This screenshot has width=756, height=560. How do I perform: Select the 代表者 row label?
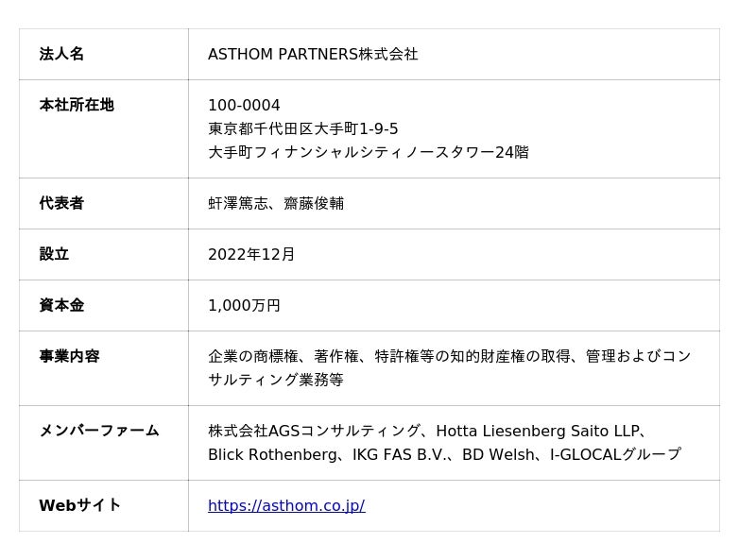click(x=61, y=204)
